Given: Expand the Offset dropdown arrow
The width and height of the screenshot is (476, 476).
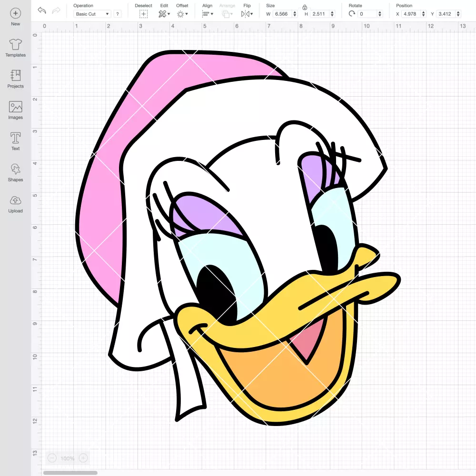Looking at the screenshot, I should 187,14.
